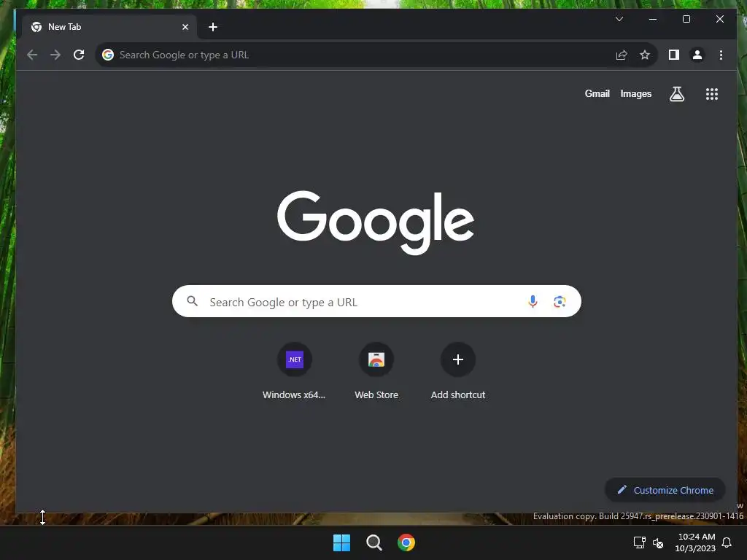Go forward using the forward arrow

[55, 55]
